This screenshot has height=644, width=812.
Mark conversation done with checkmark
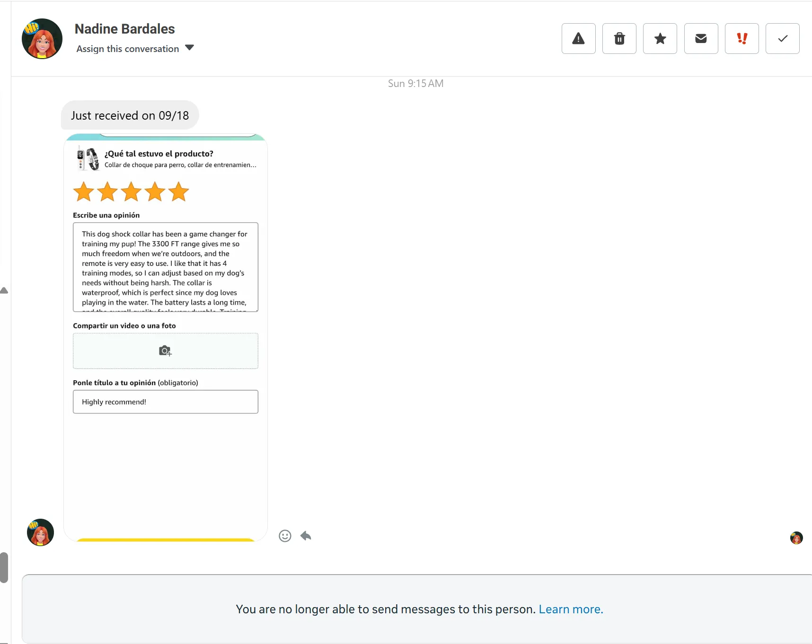coord(782,39)
